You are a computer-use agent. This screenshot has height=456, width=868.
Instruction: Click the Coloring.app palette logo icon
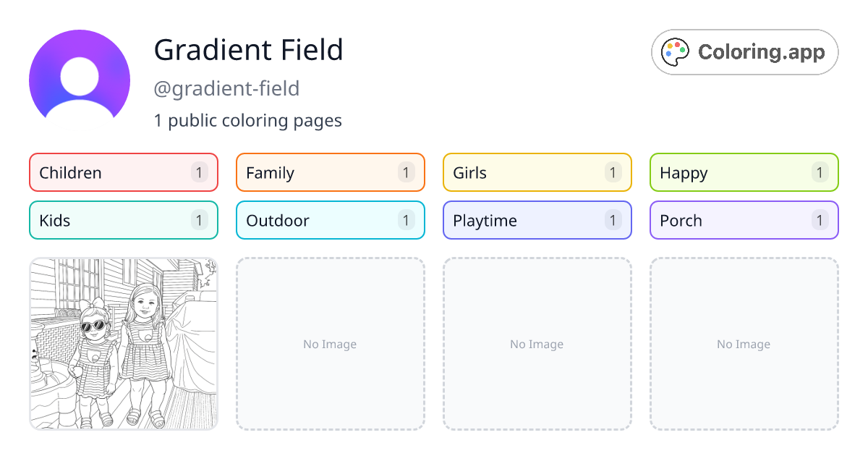coord(675,51)
